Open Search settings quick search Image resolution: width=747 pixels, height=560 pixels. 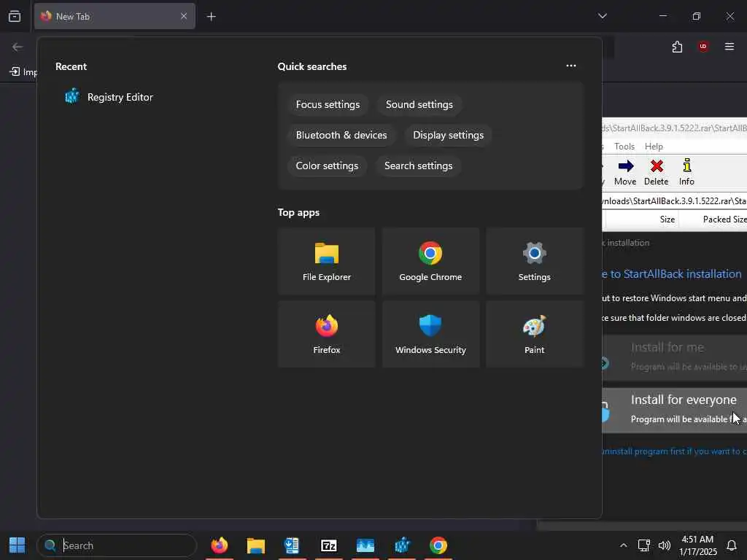(418, 166)
